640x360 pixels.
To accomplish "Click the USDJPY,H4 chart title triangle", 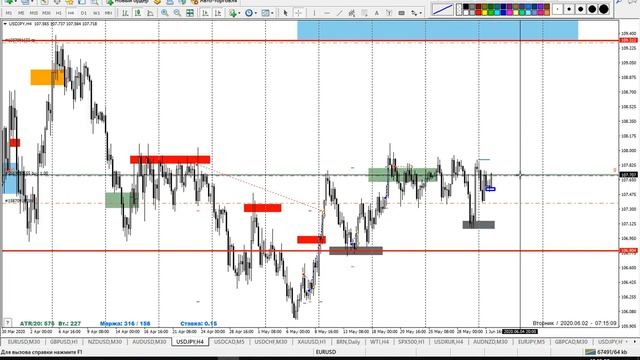I will [x=5, y=24].
